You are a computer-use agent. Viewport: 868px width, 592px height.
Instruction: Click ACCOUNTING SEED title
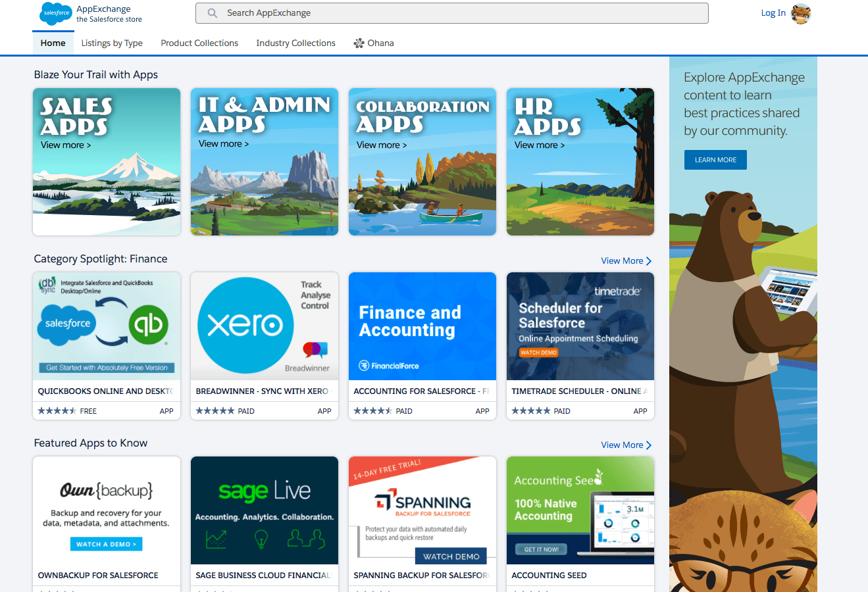point(549,576)
